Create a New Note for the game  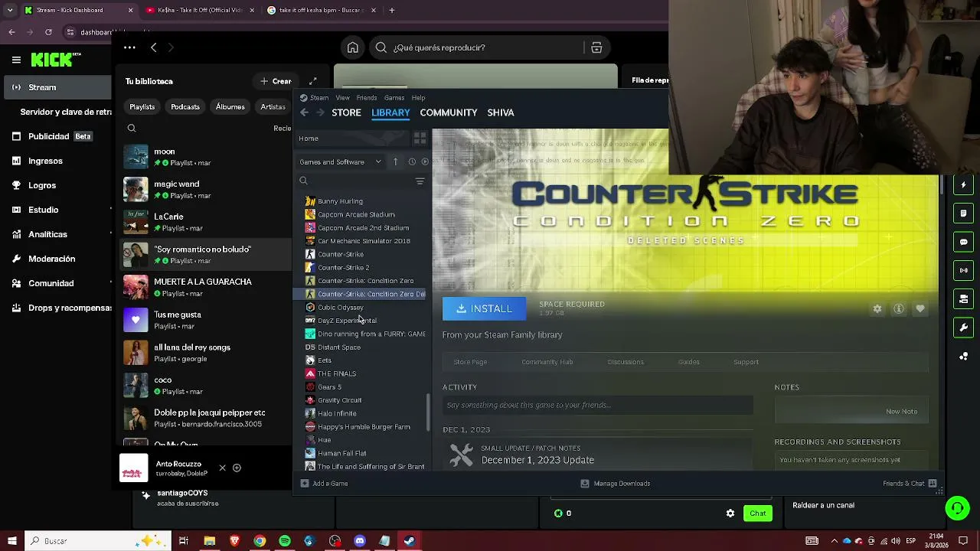(901, 412)
